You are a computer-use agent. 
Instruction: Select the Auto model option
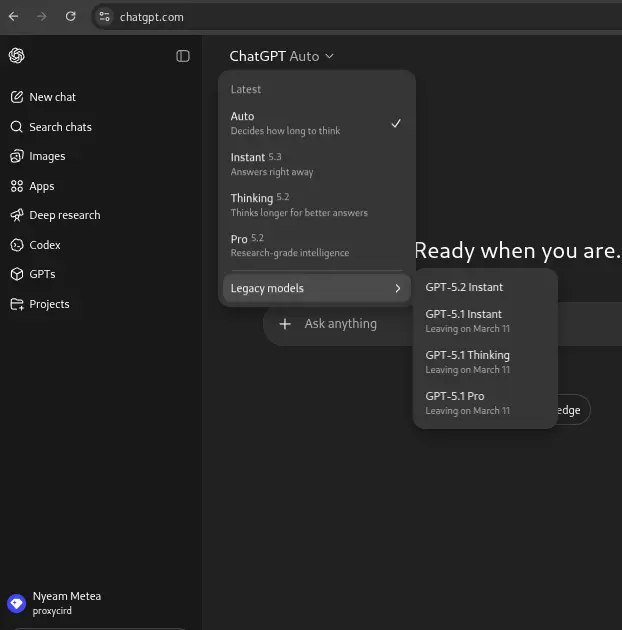(317, 123)
